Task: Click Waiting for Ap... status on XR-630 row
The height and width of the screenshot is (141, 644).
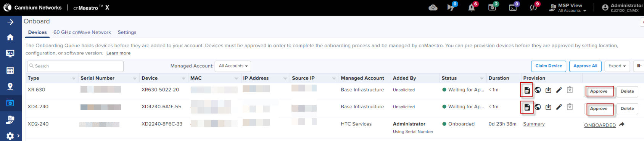Action: [463, 90]
